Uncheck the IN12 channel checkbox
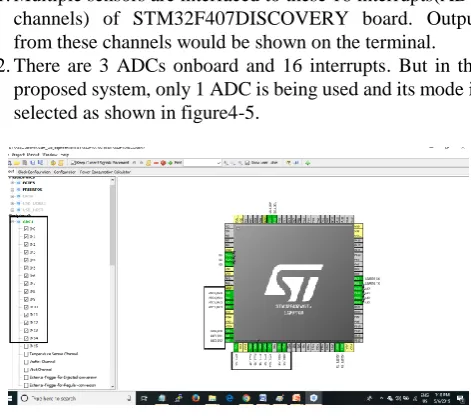The width and height of the screenshot is (471, 420). 26,323
